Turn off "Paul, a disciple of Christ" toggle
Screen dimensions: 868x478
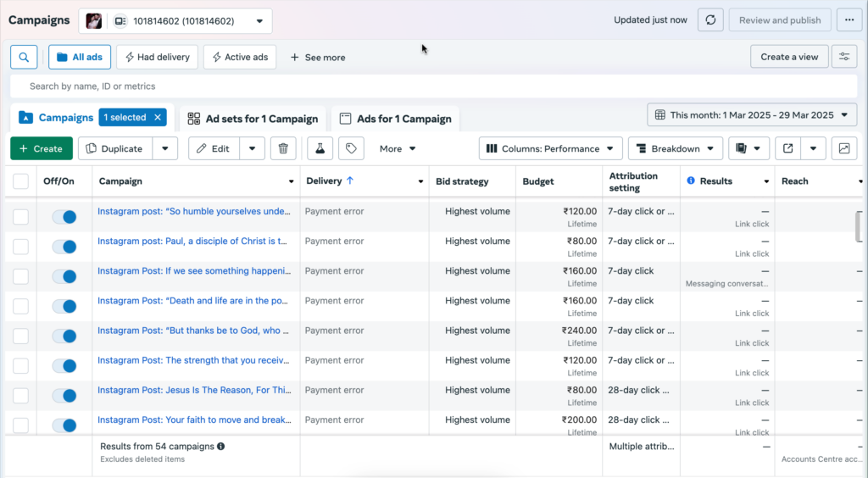64,247
